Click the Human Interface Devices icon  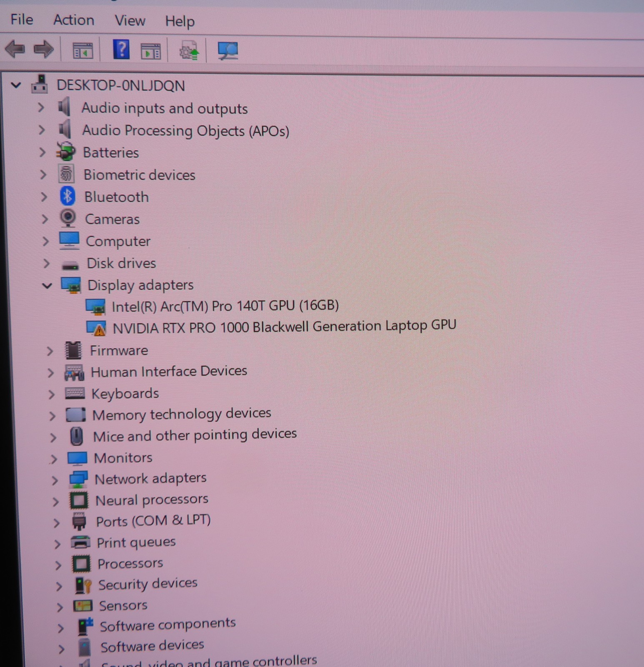[x=74, y=372]
